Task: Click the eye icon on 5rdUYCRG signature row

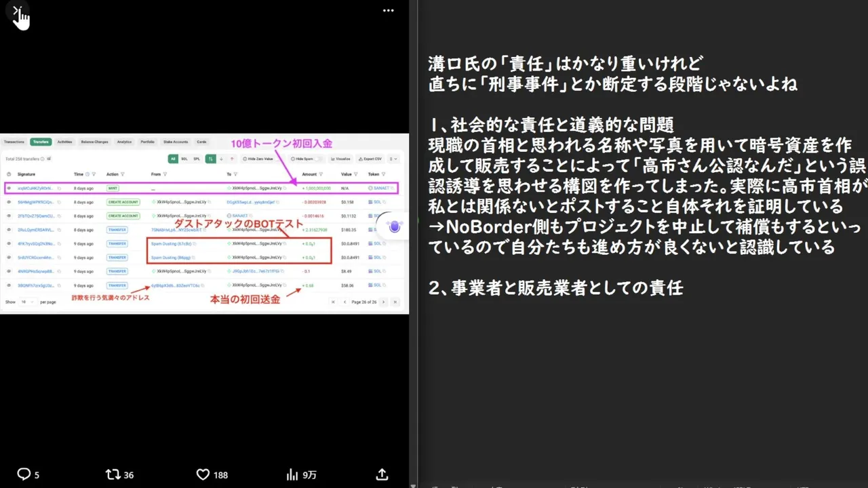Action: 9,258
